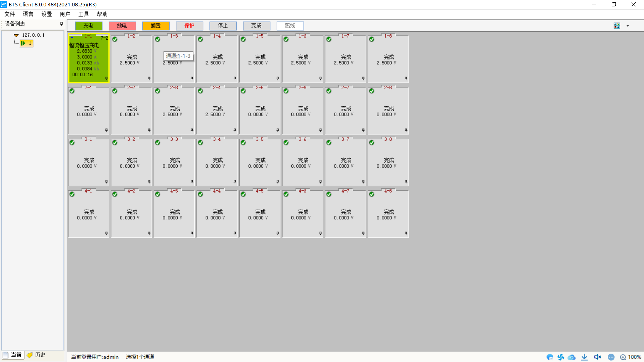
Task: Click the pin icon on channel 1-5
Action: click(278, 78)
